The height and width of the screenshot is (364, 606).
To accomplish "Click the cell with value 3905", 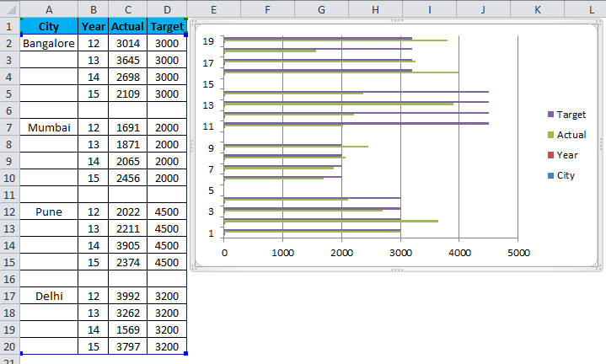I will (128, 245).
